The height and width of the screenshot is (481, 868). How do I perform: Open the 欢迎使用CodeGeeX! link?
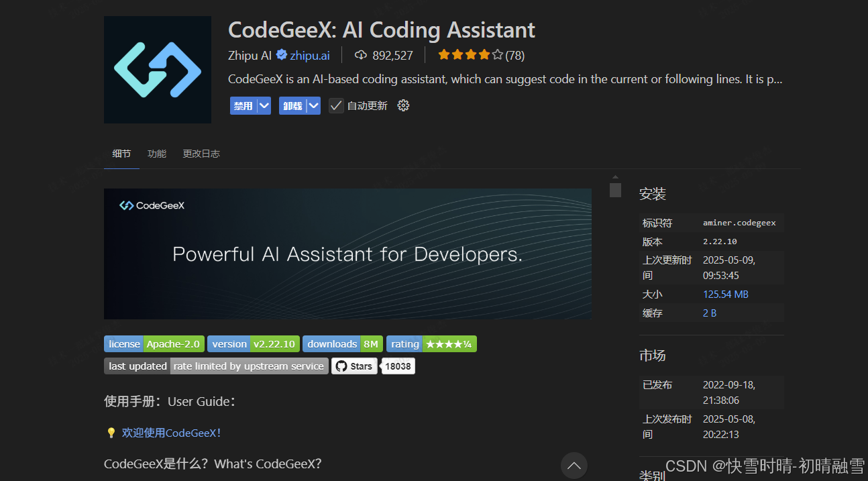click(x=171, y=433)
